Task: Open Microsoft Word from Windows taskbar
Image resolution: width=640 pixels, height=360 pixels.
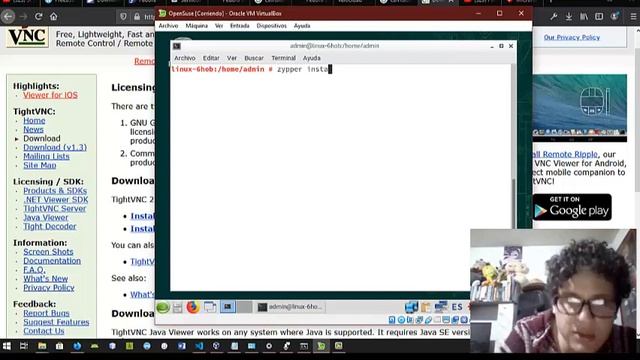Action: coord(182,346)
